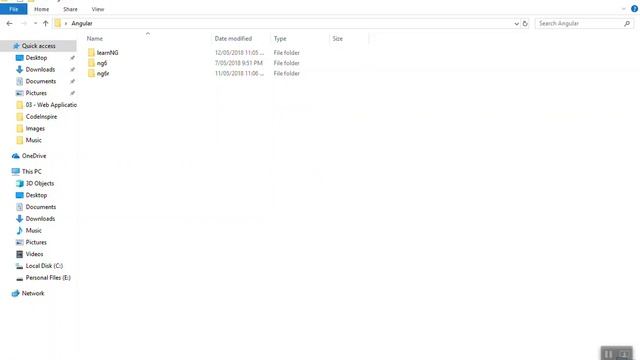640x360 pixels.
Task: Select OneDrive in navigation pane
Action: (x=34, y=156)
